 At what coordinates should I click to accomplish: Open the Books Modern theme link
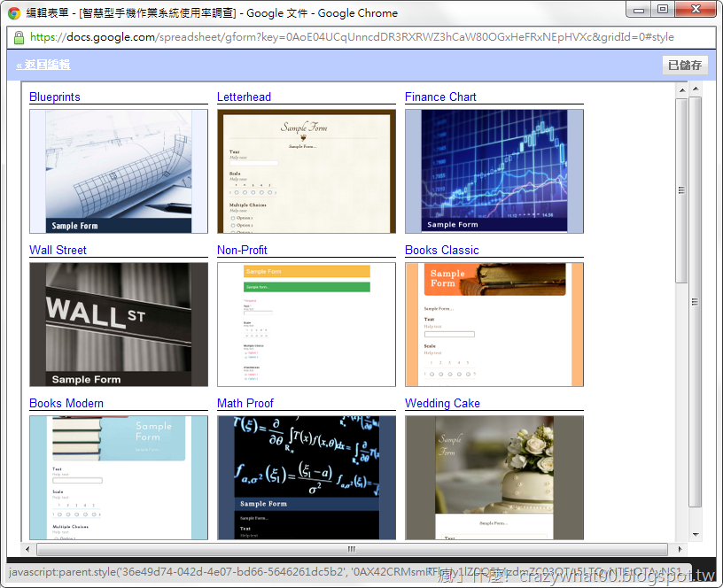66,403
